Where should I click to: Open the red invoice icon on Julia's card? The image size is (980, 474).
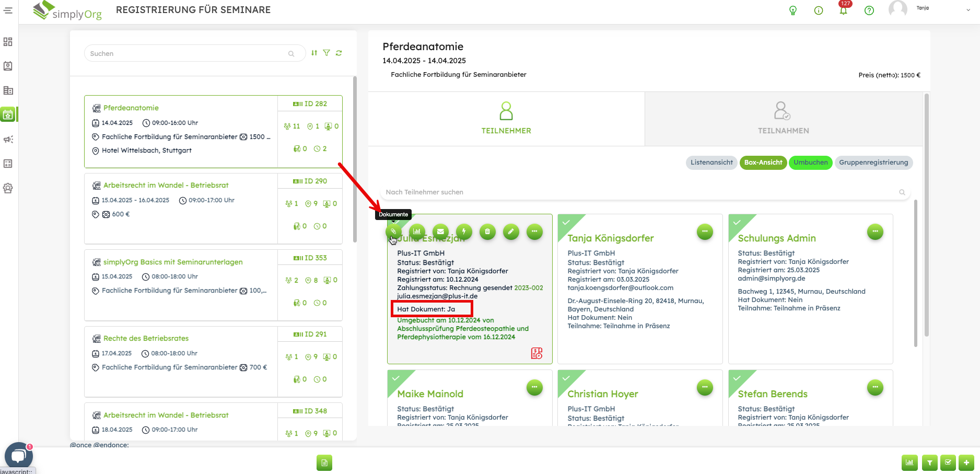(536, 353)
